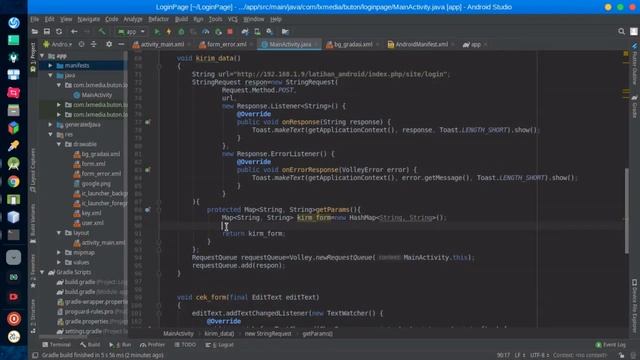Click the Attach debugger to process icon
640x360 pixels.
[218, 31]
